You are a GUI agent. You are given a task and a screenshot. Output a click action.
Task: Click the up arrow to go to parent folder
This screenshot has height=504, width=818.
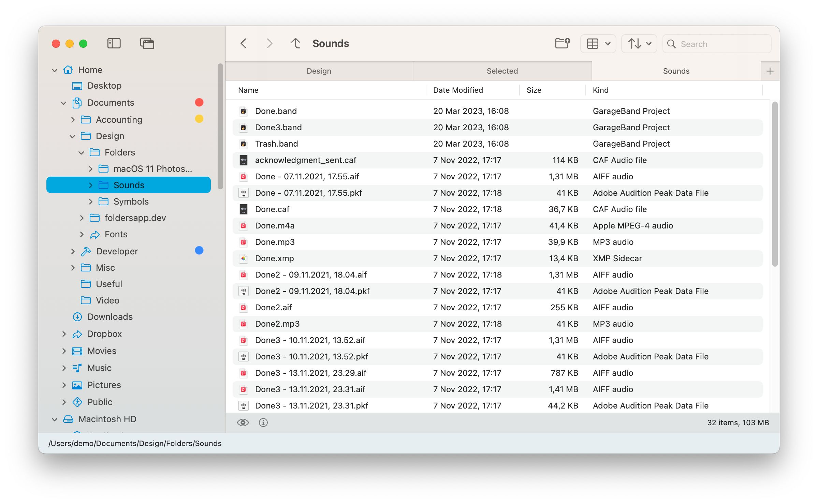(x=295, y=43)
